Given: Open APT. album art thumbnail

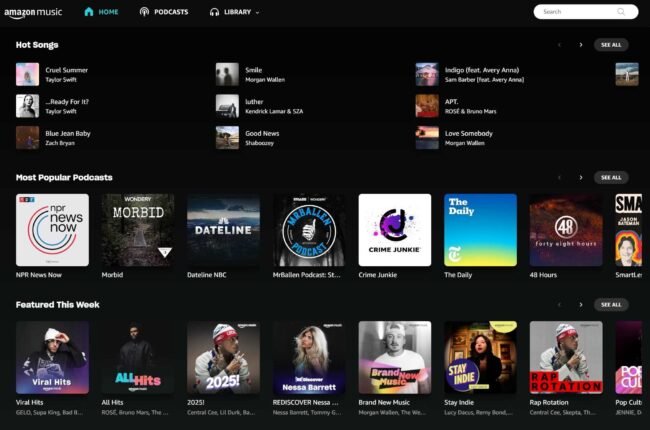Looking at the screenshot, I should point(427,106).
